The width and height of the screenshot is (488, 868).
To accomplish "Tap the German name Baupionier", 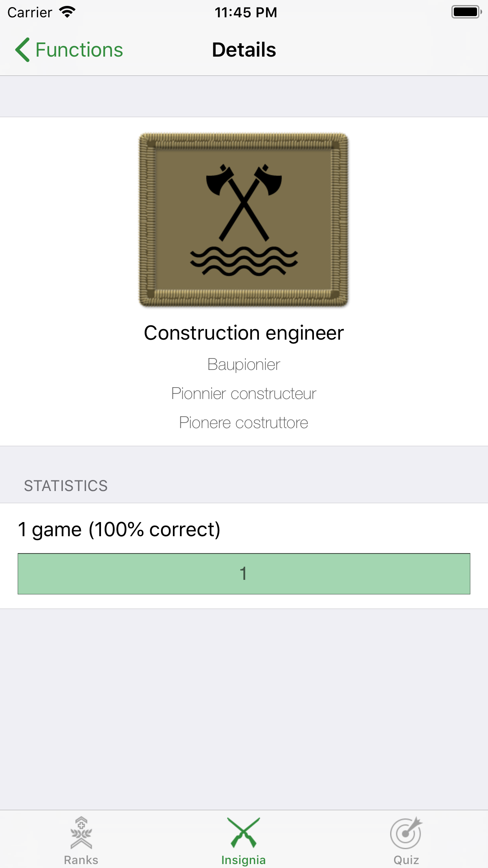I will [244, 364].
